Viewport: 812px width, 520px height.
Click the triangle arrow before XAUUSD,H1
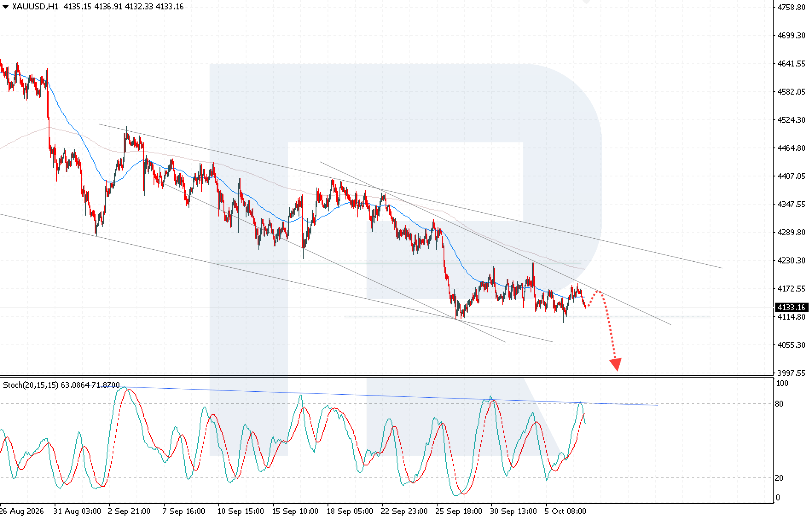point(5,7)
